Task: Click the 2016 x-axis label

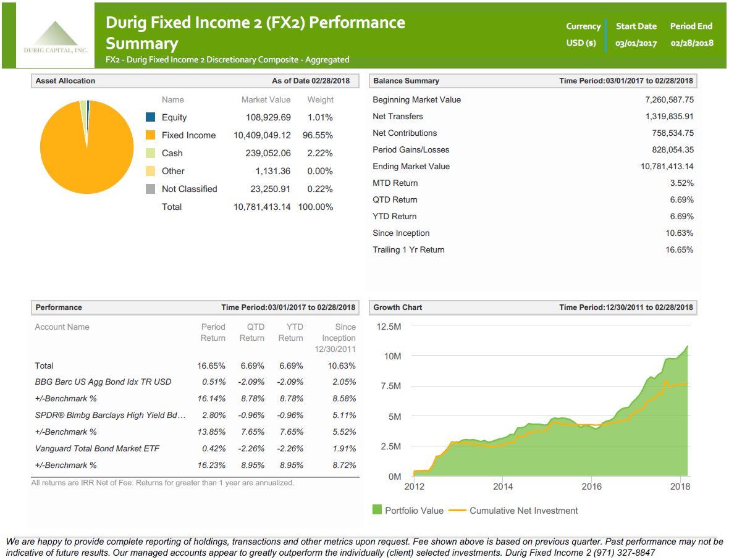Action: [591, 487]
